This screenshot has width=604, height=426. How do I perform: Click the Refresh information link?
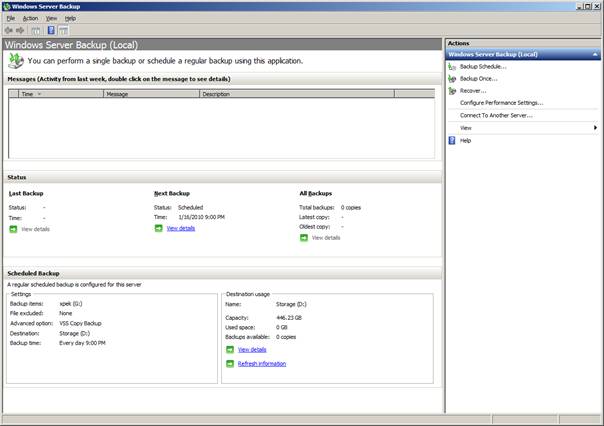(x=262, y=364)
